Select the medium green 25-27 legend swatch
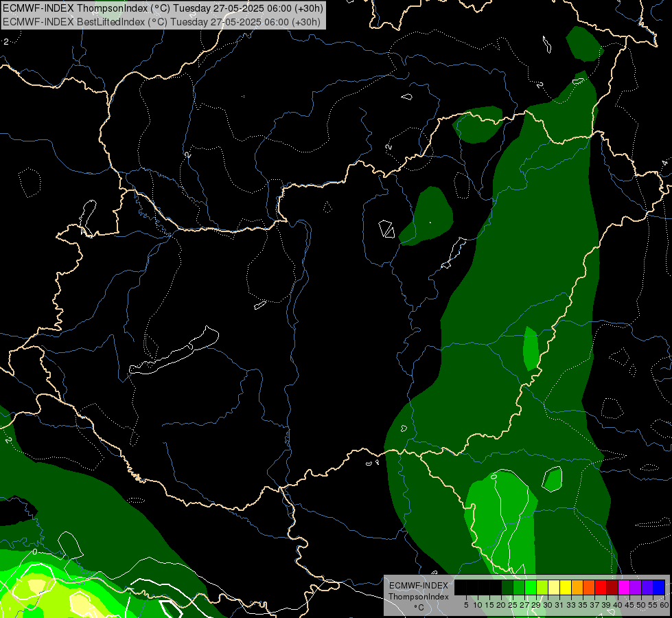 (519, 587)
